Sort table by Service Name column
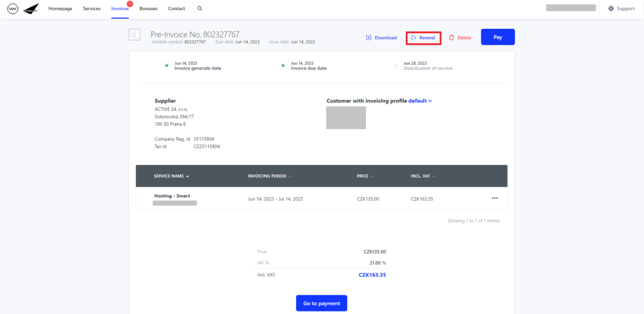Viewport: 644px width, 314px height. pyautogui.click(x=171, y=176)
